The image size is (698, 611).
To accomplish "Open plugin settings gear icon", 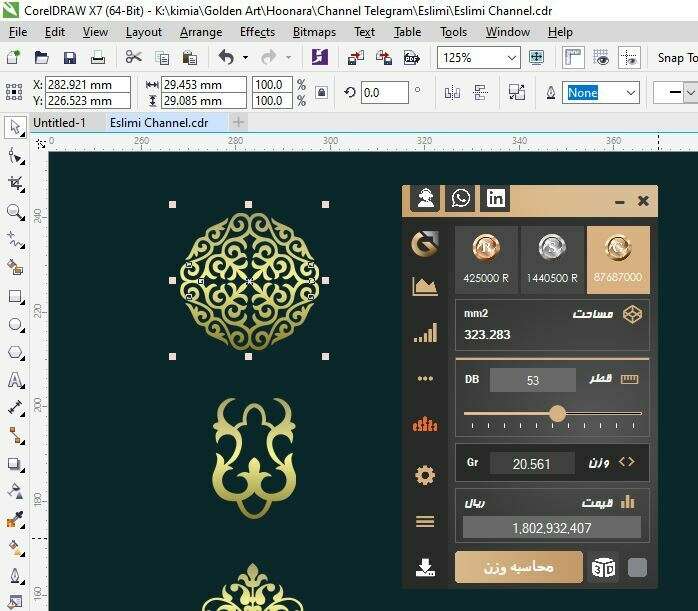I will 425,476.
